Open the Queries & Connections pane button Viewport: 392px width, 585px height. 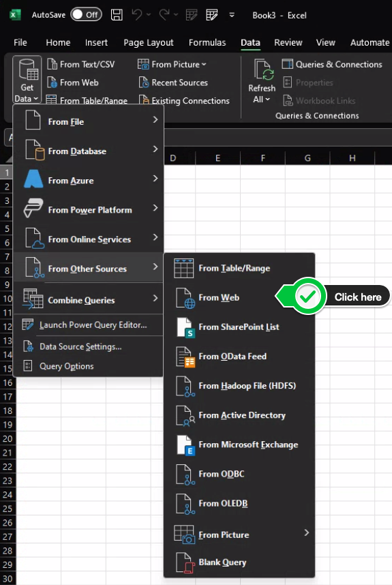(332, 64)
